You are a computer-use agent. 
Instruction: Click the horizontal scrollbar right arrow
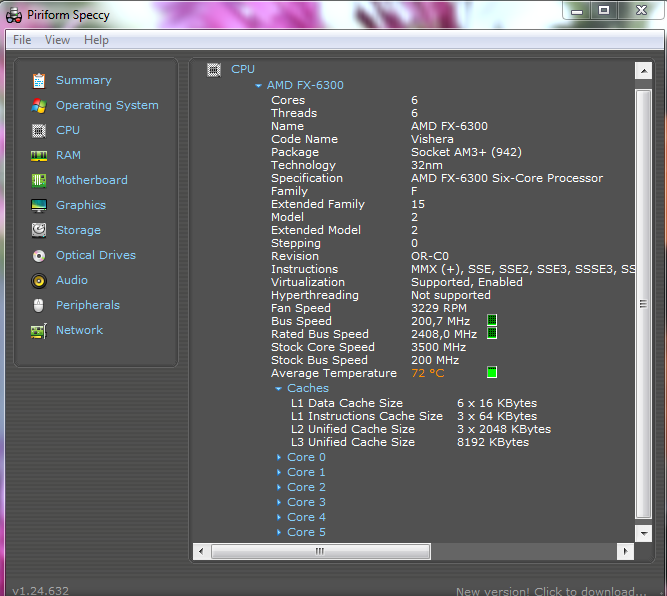pyautogui.click(x=625, y=551)
